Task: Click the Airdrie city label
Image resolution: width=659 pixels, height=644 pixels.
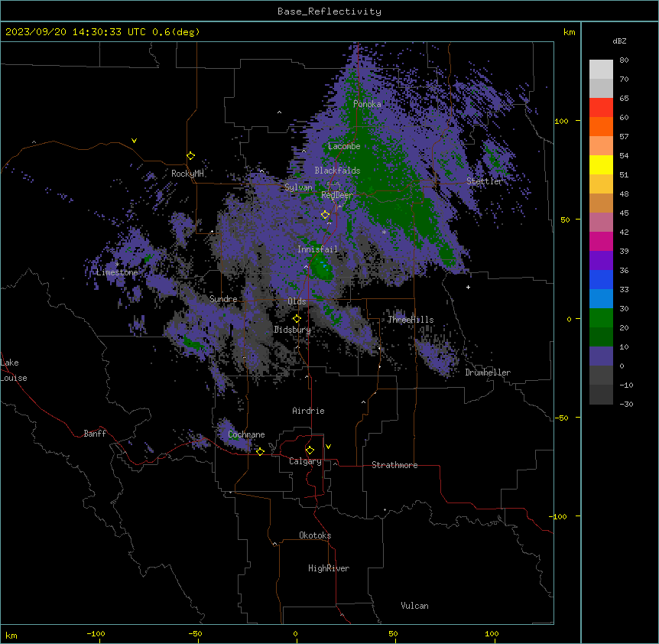Action: click(308, 411)
